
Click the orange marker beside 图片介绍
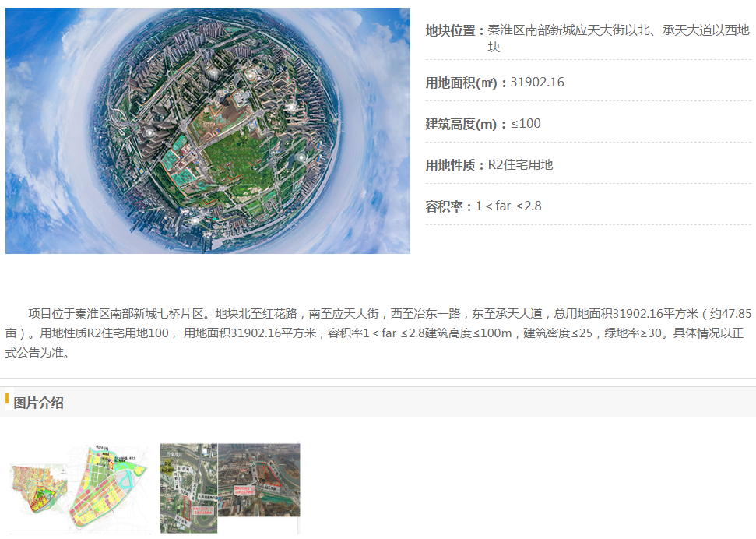pyautogui.click(x=7, y=400)
